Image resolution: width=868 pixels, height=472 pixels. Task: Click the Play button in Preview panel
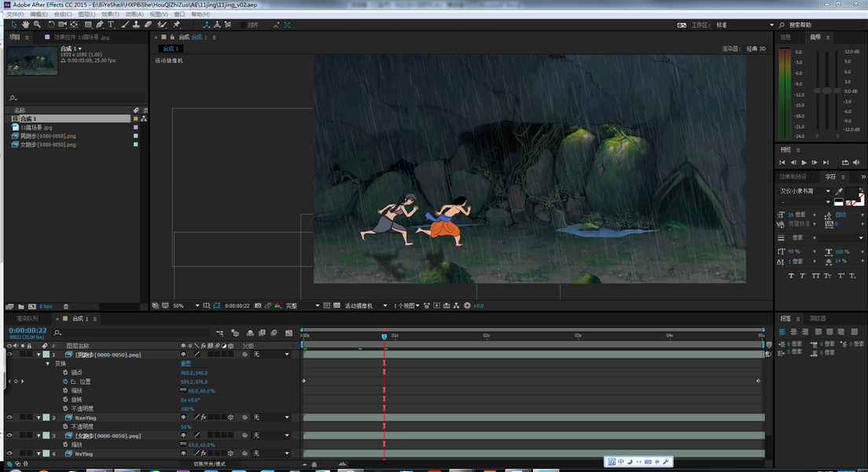[x=804, y=162]
